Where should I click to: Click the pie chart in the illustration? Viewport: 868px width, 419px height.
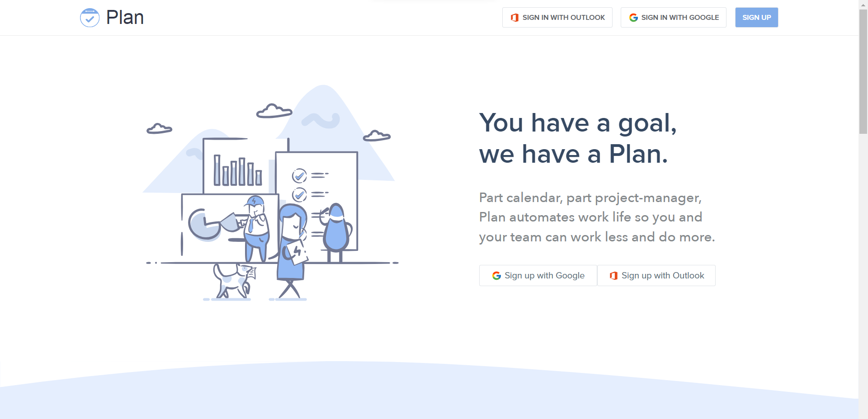[x=203, y=224]
